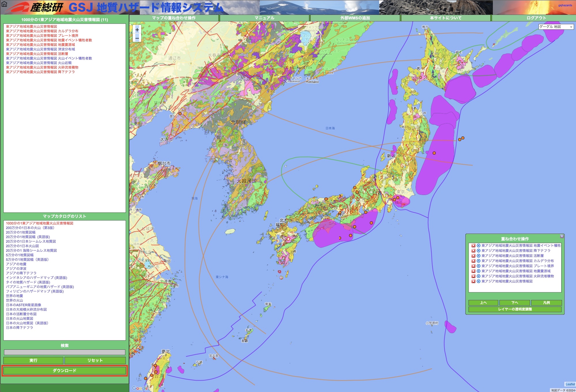Remove the プレート境界 overlay layer with its red X
The height and width of the screenshot is (392, 576).
point(473,266)
